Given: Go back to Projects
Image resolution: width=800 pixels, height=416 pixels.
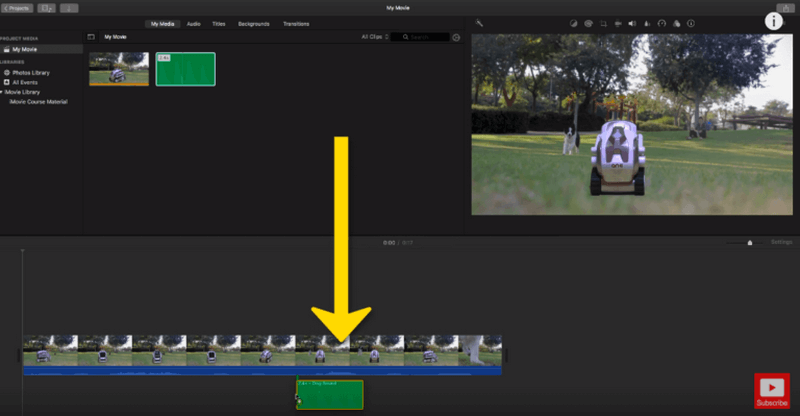Looking at the screenshot, I should coord(17,8).
